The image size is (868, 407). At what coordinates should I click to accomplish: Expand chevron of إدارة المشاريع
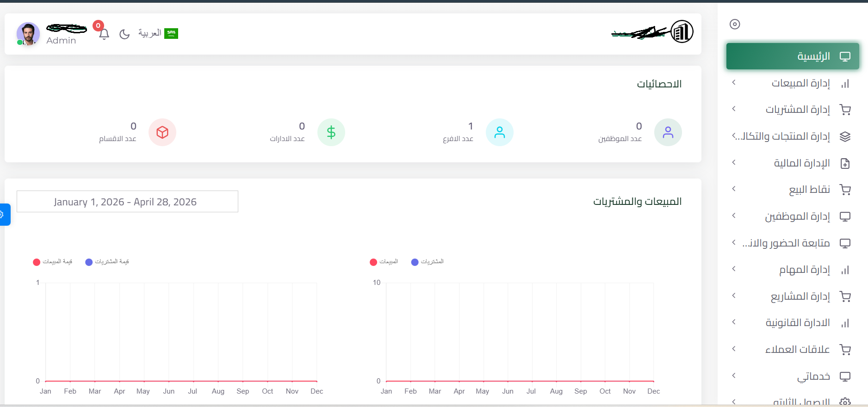(x=734, y=296)
